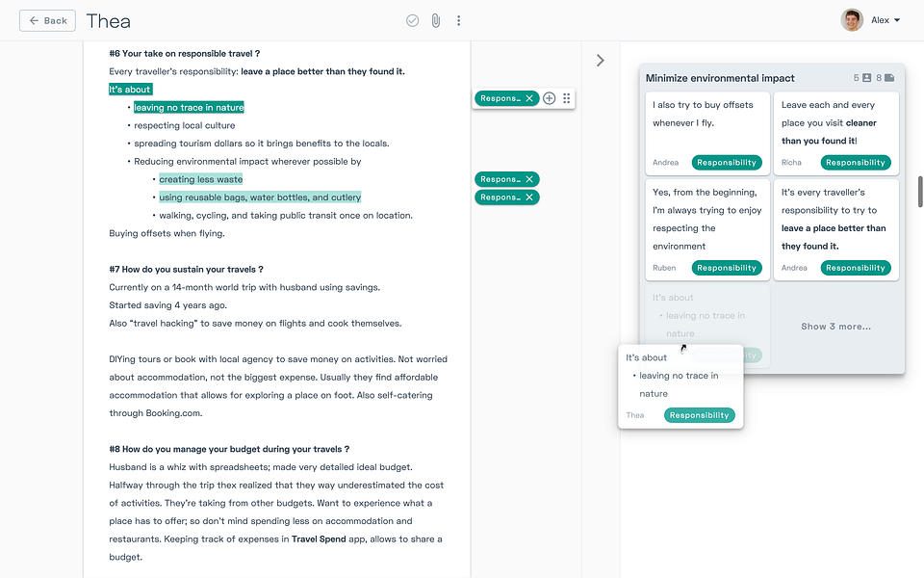
Task: Click 'Thea' author label on dragged card
Action: tap(634, 415)
